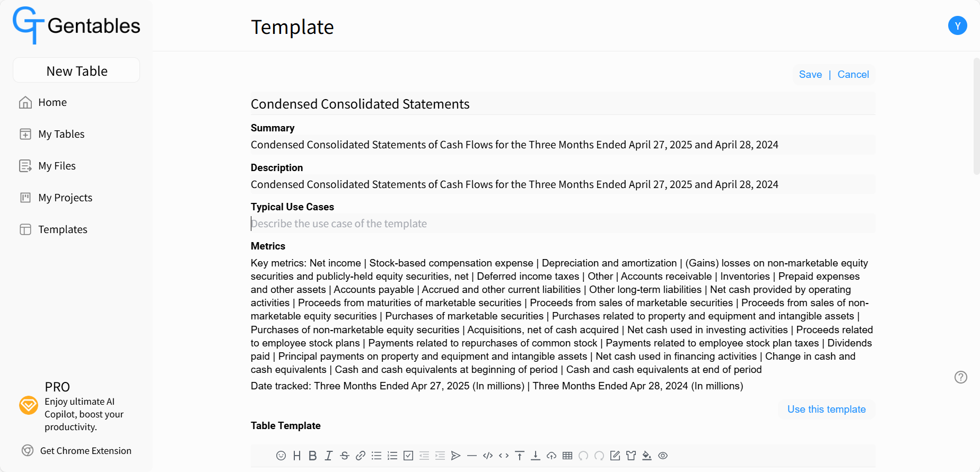Toggle bold formatting in editor toolbar

[x=313, y=456]
